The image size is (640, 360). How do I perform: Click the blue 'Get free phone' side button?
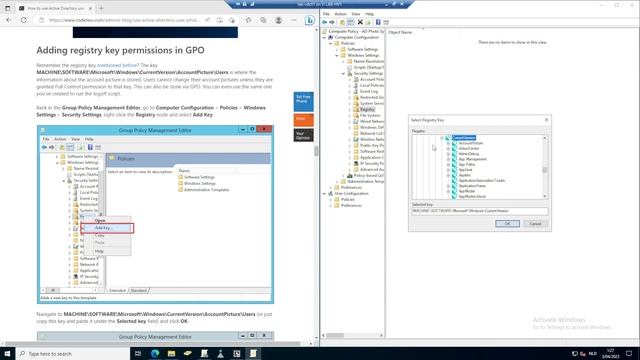(x=303, y=102)
